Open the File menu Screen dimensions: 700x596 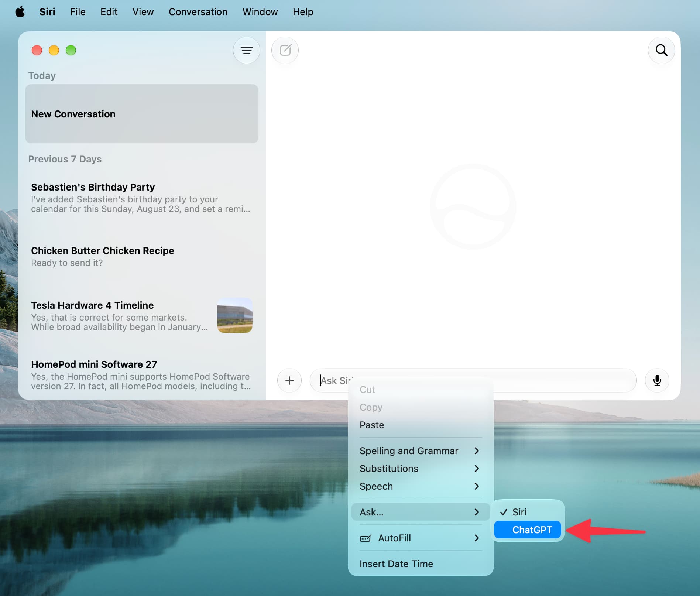point(78,12)
